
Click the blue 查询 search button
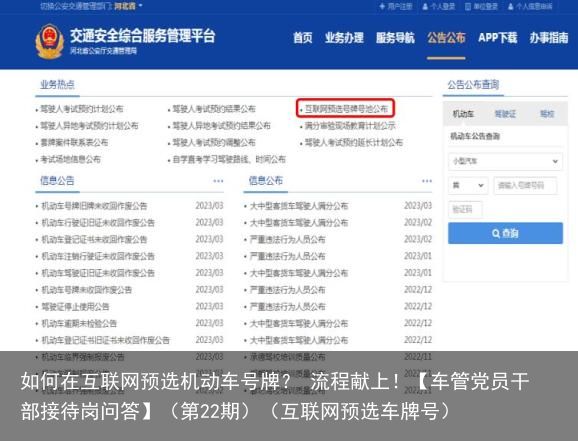pos(505,233)
